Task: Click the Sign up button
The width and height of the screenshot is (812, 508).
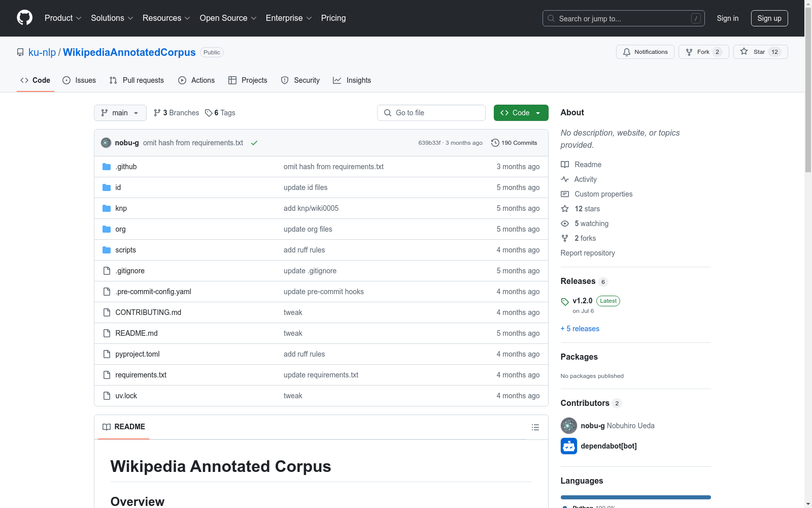Action: tap(769, 18)
